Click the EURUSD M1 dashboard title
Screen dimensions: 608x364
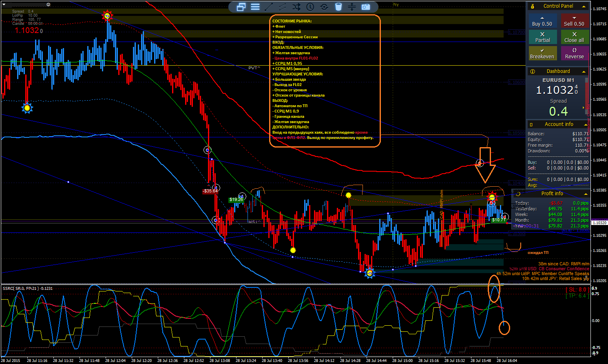click(x=558, y=80)
